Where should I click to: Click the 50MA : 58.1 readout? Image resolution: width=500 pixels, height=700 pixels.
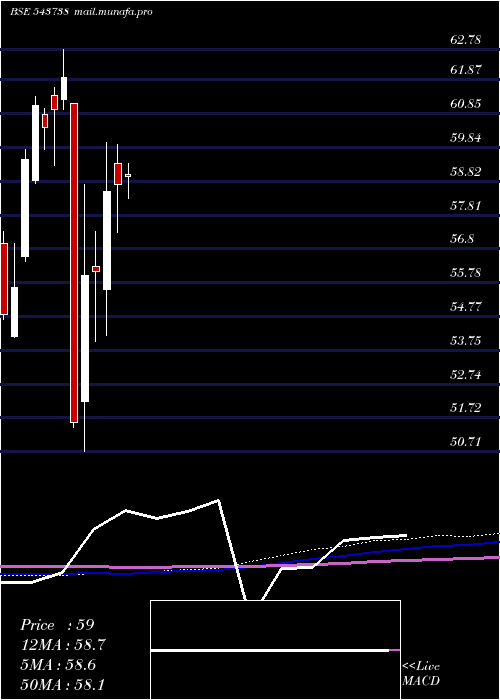tap(63, 684)
